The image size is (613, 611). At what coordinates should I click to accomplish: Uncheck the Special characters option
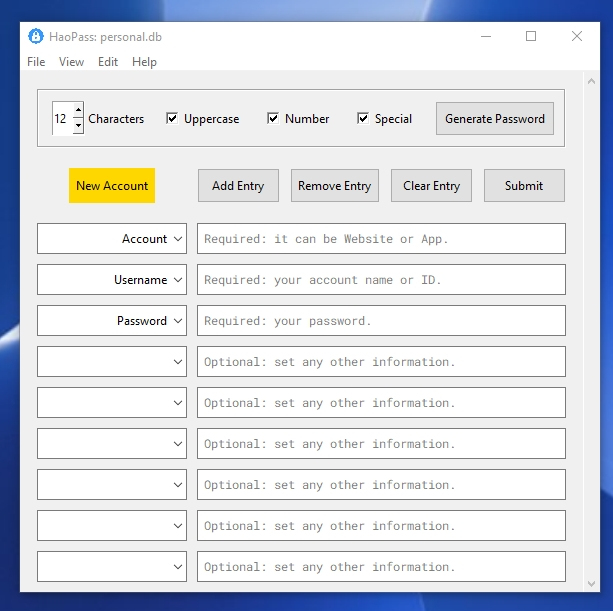pyautogui.click(x=363, y=119)
